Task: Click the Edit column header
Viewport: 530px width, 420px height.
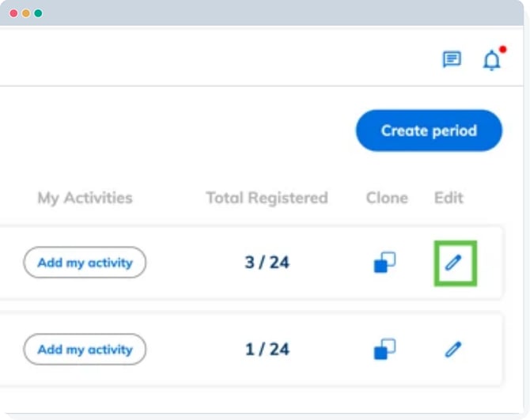Action: coord(449,198)
